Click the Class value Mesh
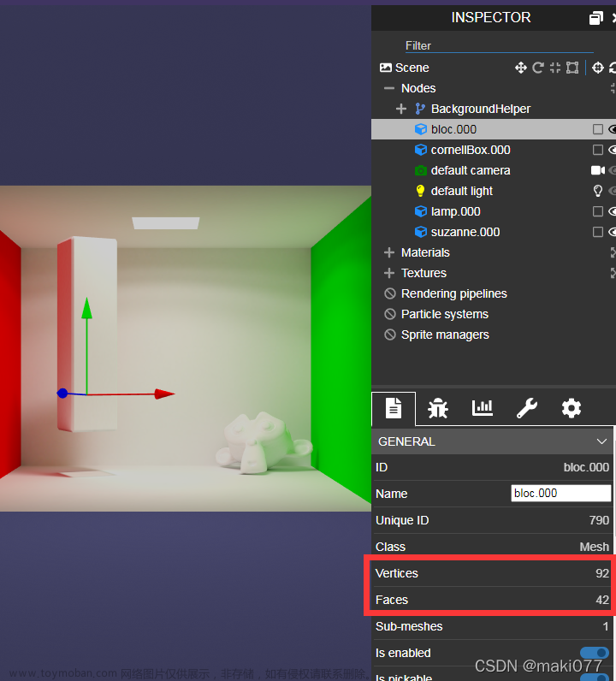 pos(595,547)
